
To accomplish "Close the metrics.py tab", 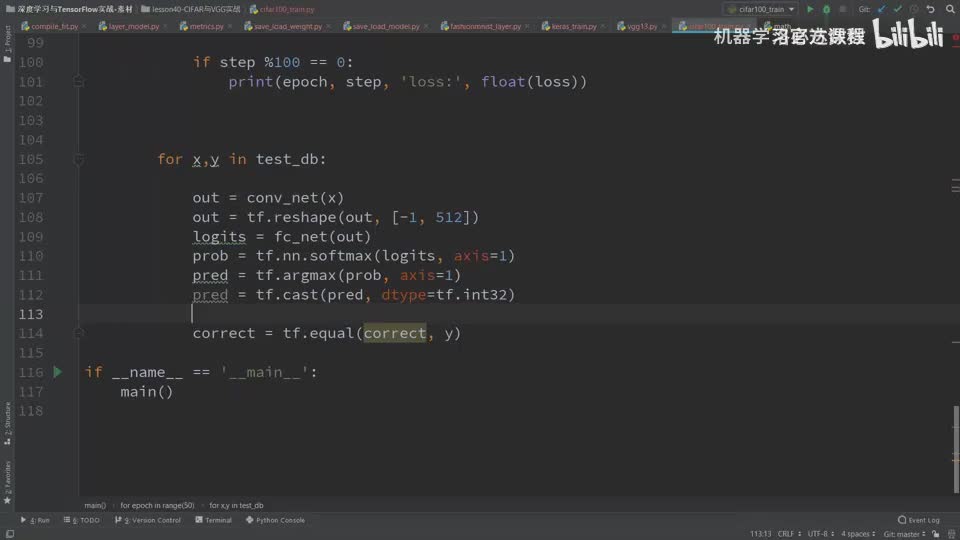I will coord(230,26).
